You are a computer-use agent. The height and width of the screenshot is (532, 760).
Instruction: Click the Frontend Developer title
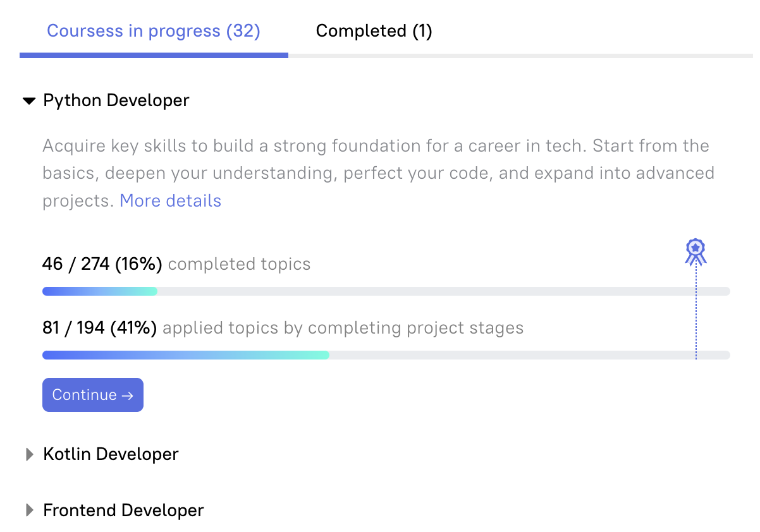coord(123,511)
